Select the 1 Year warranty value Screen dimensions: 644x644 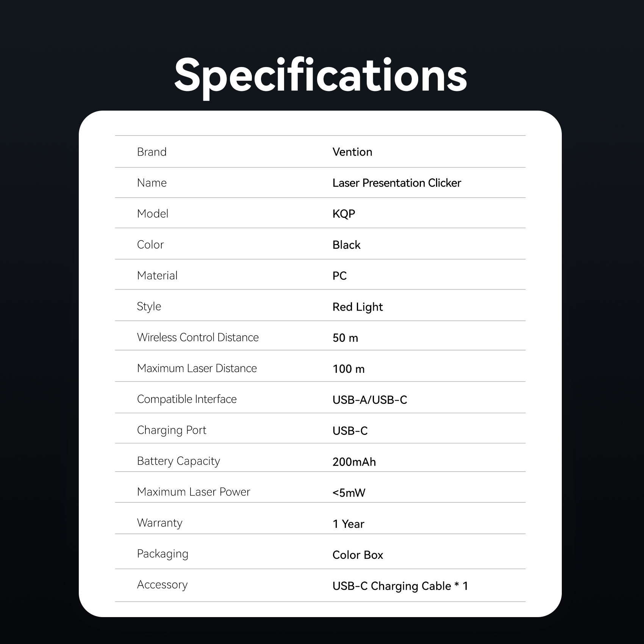pyautogui.click(x=348, y=524)
